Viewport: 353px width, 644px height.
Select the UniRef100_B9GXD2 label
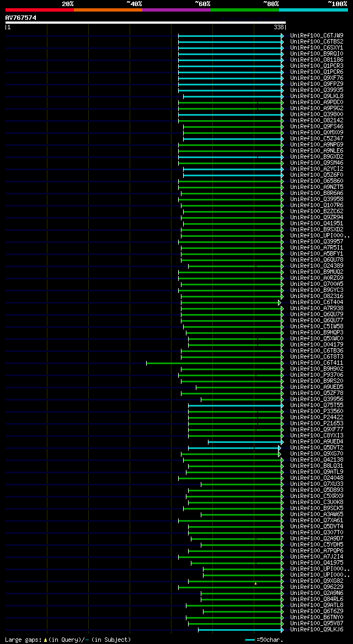(317, 156)
